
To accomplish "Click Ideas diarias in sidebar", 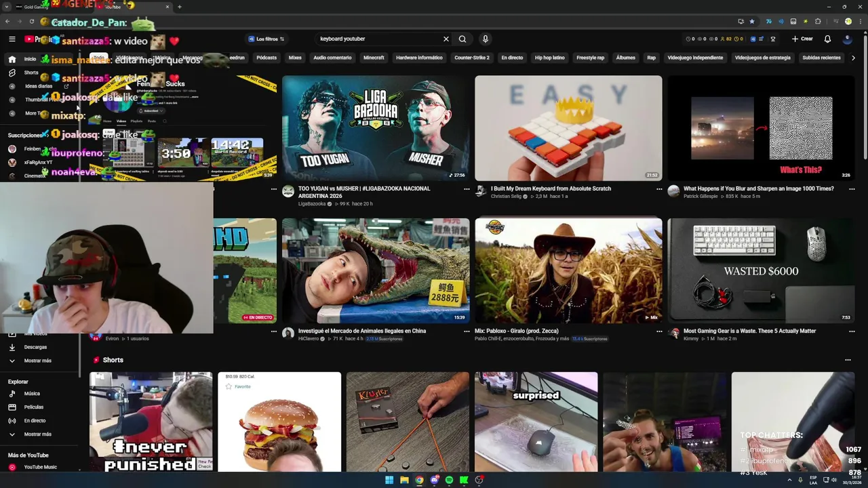I will pos(39,86).
